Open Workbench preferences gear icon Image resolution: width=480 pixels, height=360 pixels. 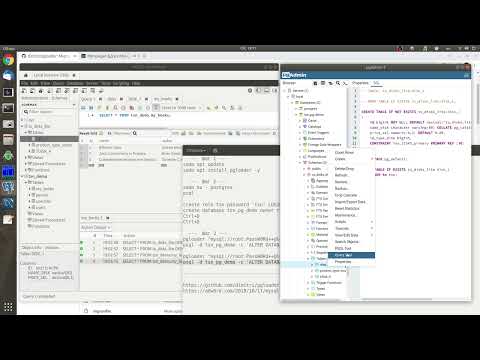point(250,91)
